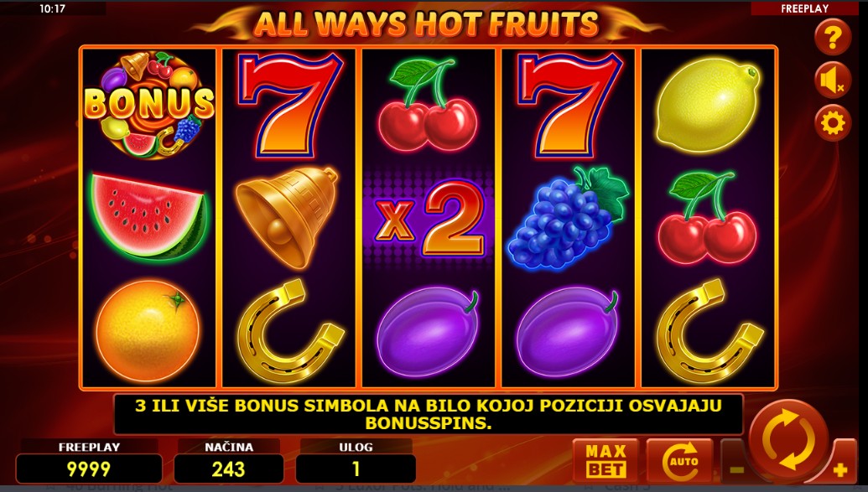The width and height of the screenshot is (868, 492).
Task: Spin the reels with the circular arrows button
Action: (x=788, y=440)
